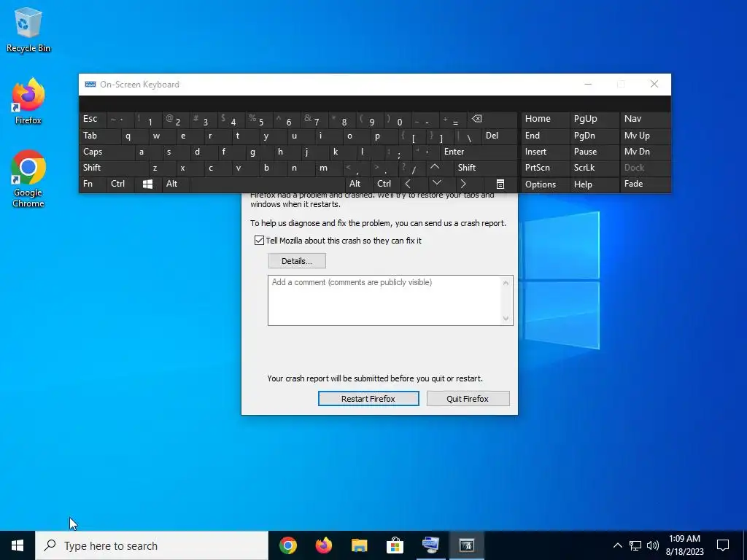Click the taskbar search box

(152, 545)
